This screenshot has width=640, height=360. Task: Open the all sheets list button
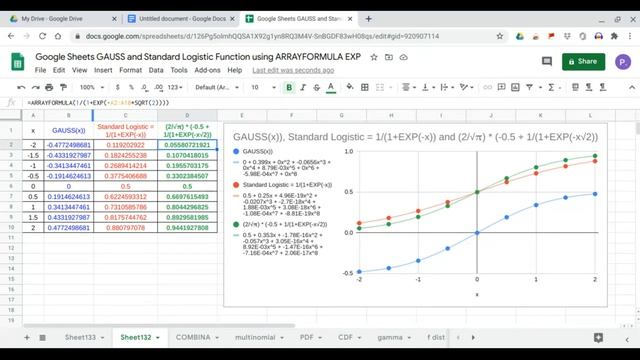click(42, 338)
